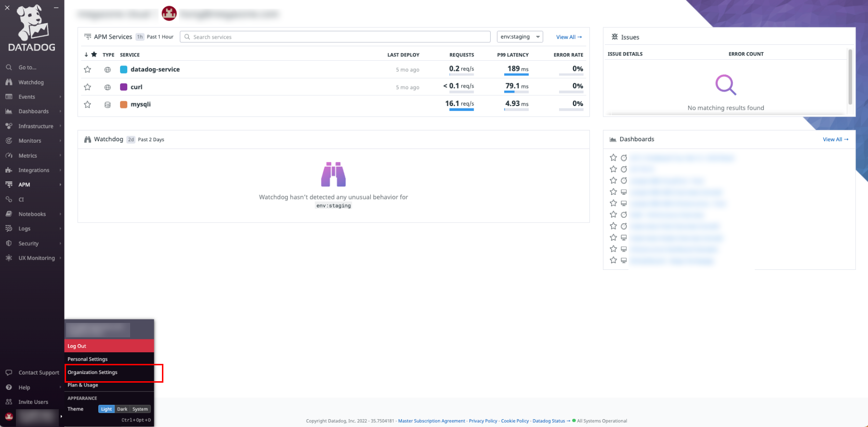868x427 pixels.
Task: Click Log Out in user menu
Action: (109, 346)
